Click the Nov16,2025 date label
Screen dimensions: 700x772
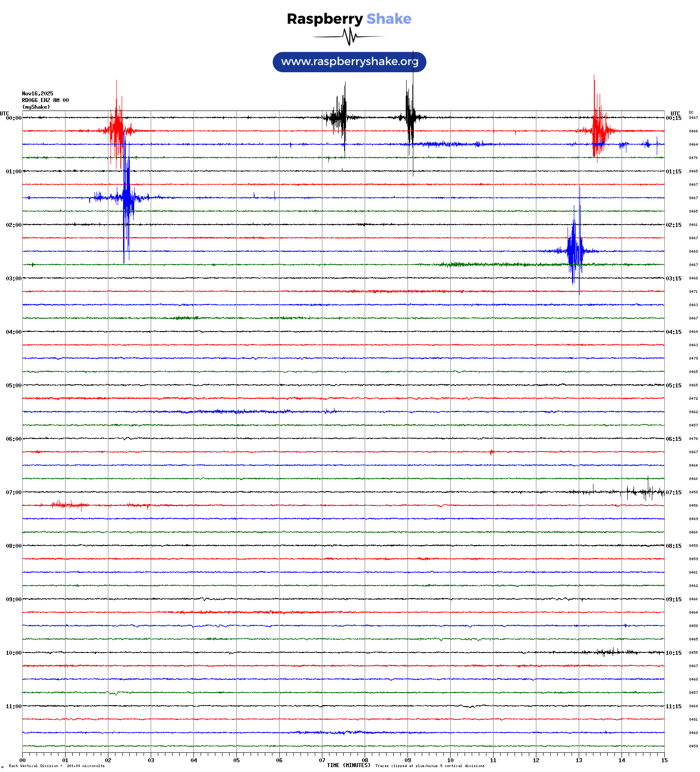pos(37,94)
